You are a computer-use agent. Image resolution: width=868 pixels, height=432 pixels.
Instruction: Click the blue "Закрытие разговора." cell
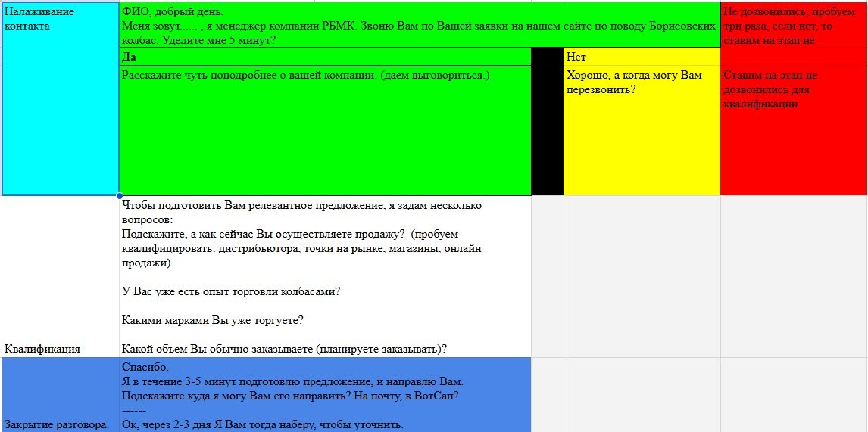coord(61,394)
